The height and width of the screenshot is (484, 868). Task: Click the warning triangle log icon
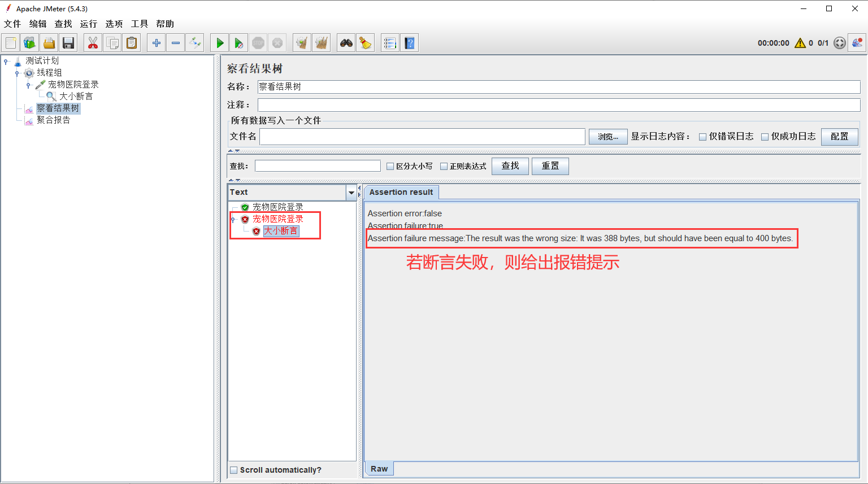[800, 43]
